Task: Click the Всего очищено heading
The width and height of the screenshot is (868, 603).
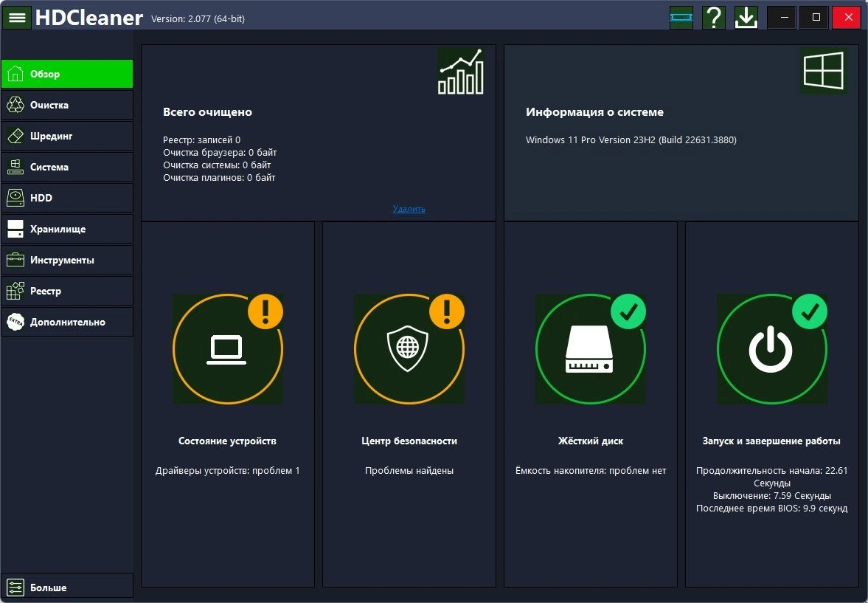Action: tap(207, 112)
